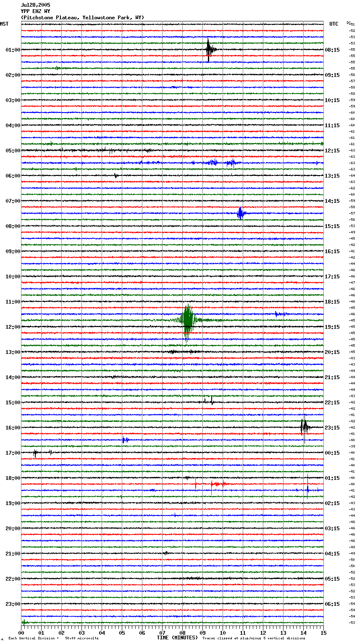Image resolution: width=357 pixels, height=644 pixels.
Task: Click the 20:00 MST hour label
Action: click(13, 529)
